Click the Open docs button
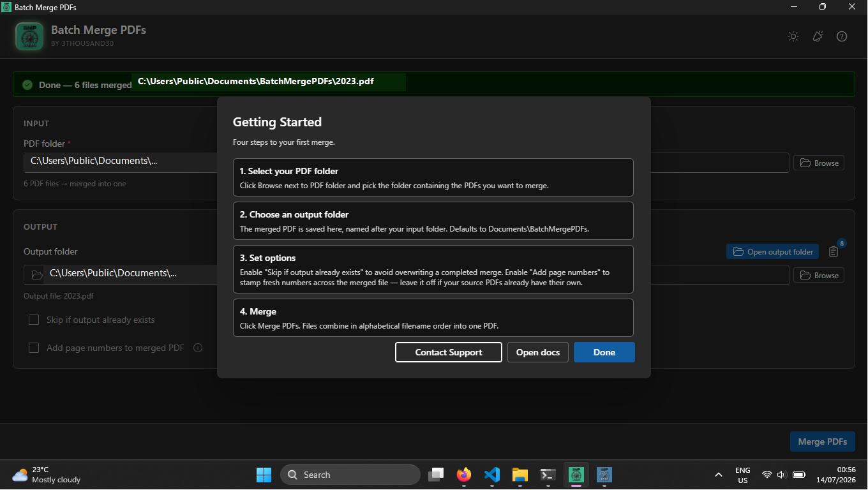This screenshot has width=868, height=490. (x=538, y=352)
